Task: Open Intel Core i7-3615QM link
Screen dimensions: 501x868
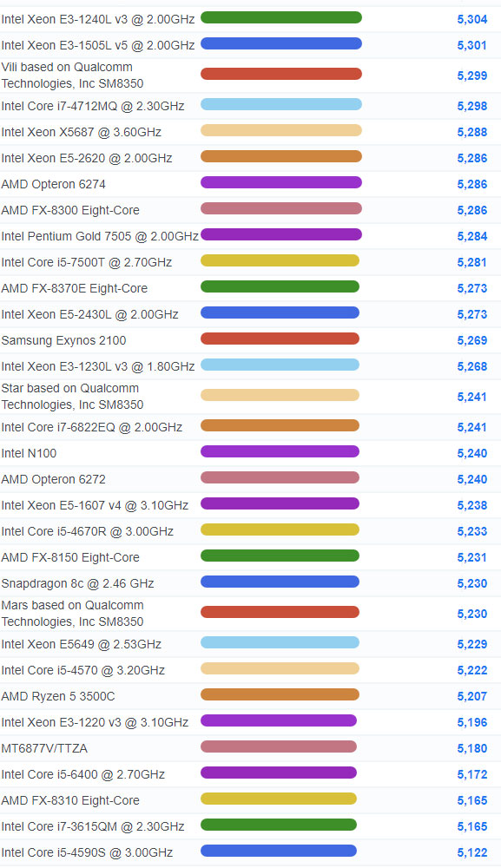Action: tap(93, 826)
